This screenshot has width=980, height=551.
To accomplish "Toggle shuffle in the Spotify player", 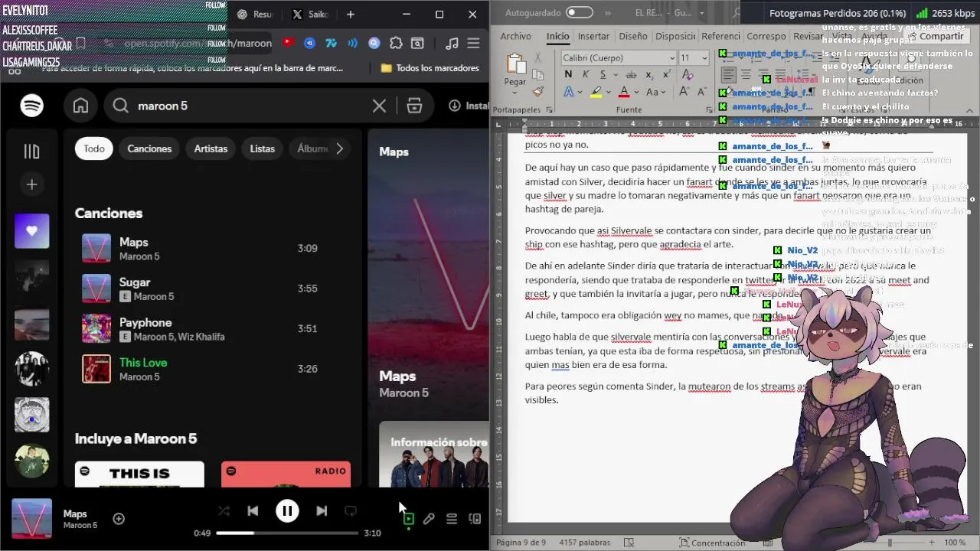I will (224, 510).
